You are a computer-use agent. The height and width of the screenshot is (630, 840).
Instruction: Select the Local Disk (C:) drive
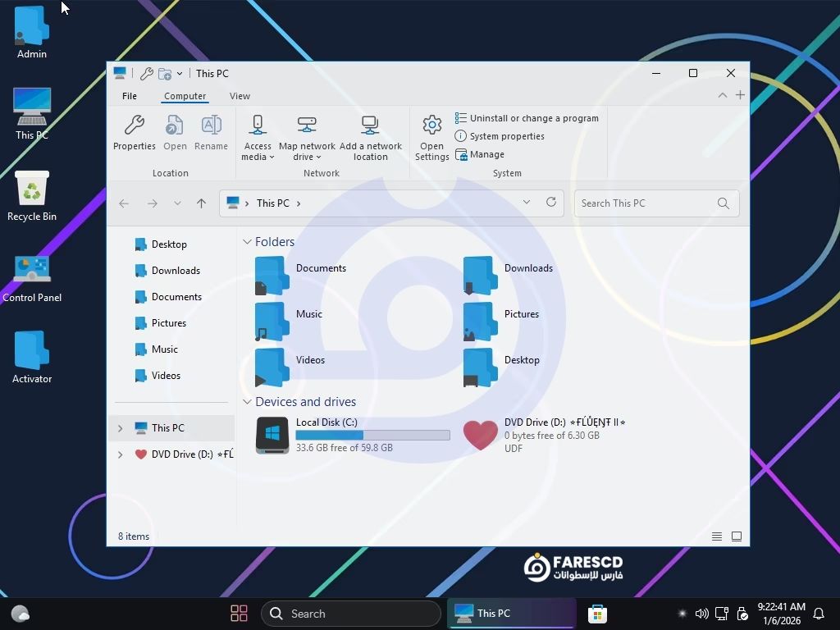(326, 422)
